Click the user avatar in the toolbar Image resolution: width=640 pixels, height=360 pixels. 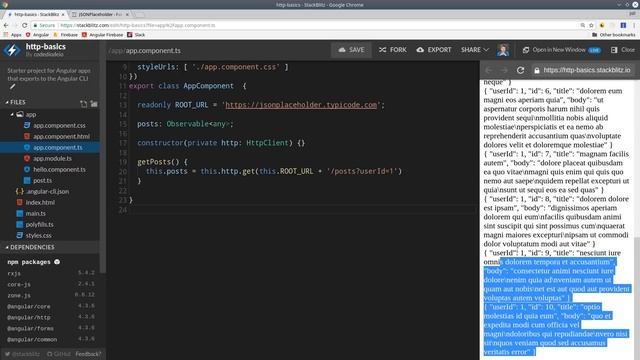503,50
